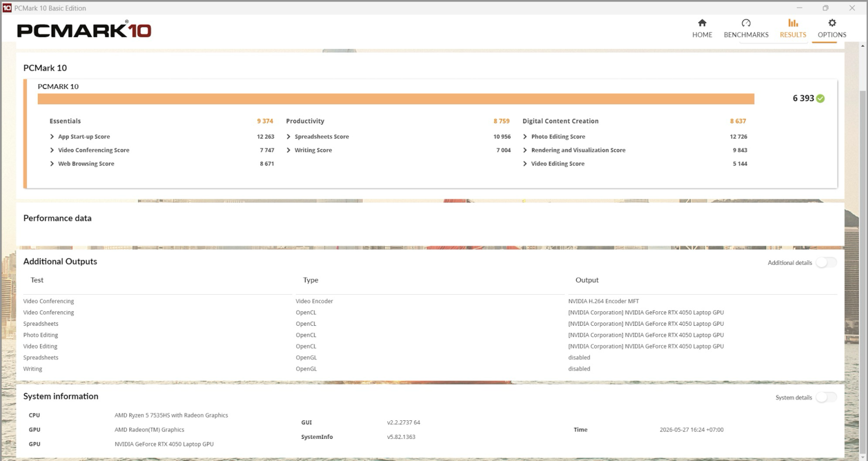Click the green valid score checkmark
The height and width of the screenshot is (461, 868).
click(820, 98)
